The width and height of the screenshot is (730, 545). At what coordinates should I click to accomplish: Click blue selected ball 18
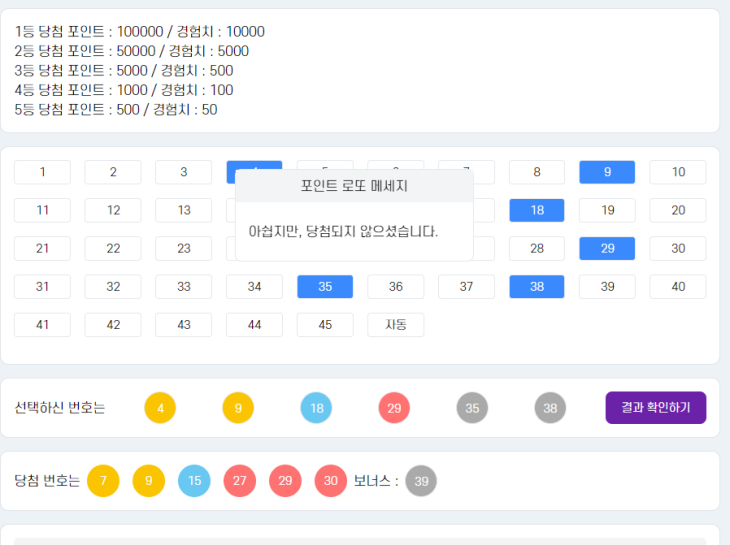tap(316, 408)
